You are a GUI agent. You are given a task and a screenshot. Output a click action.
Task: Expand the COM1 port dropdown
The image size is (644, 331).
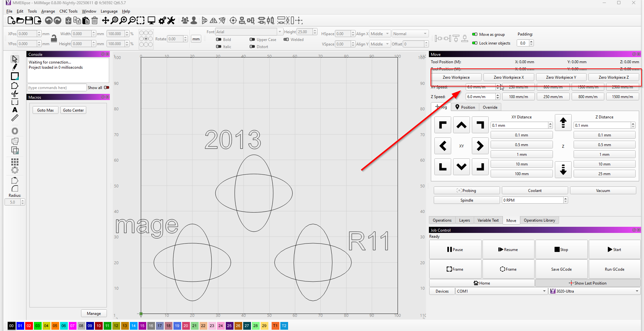(501, 291)
